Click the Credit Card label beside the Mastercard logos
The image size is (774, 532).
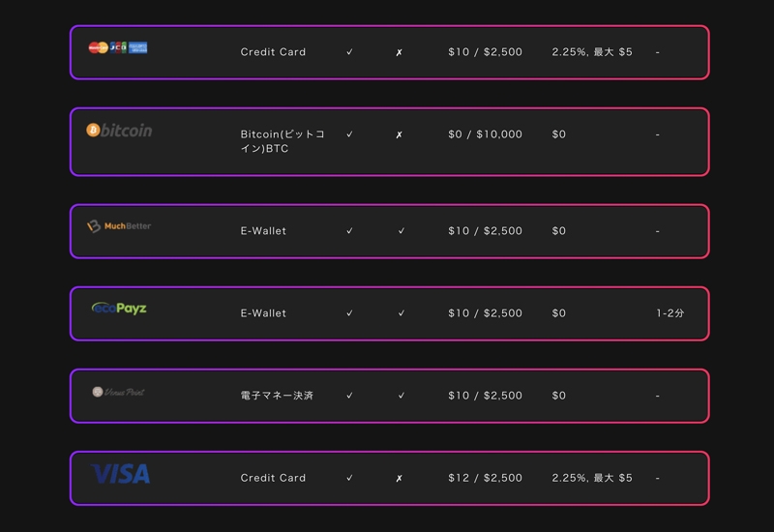tap(273, 52)
